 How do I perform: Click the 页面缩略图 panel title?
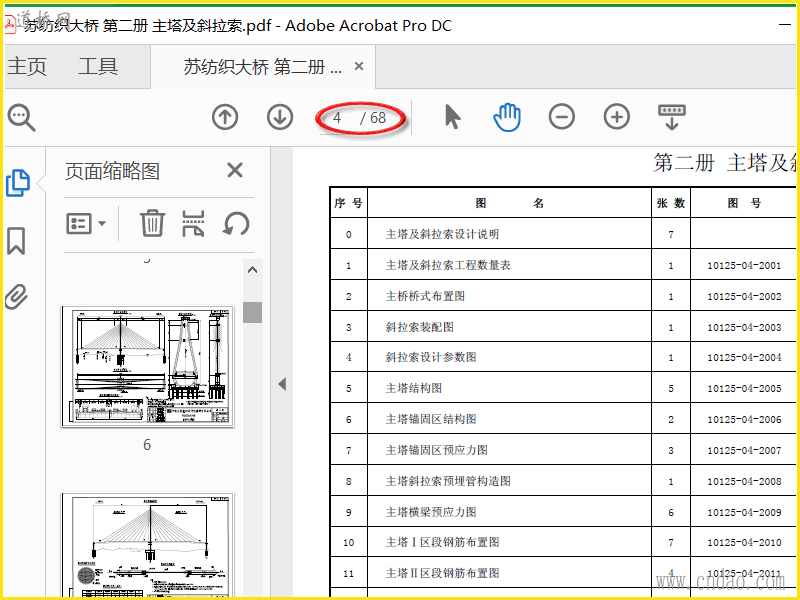point(112,170)
